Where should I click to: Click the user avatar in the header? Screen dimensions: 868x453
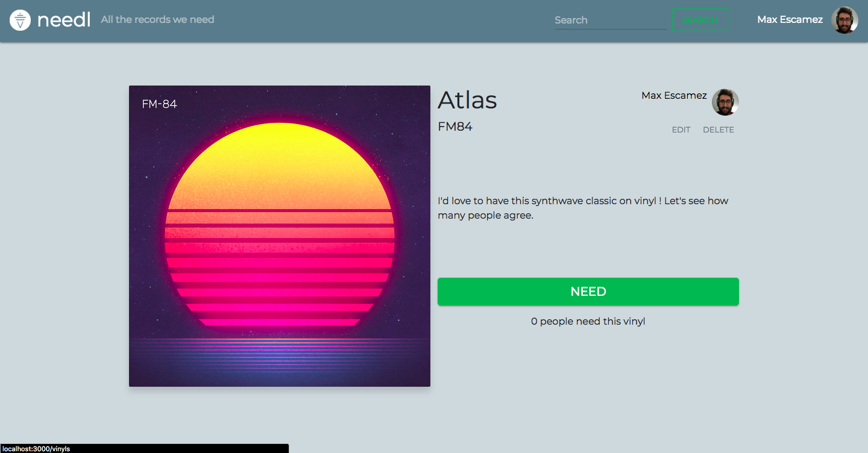pyautogui.click(x=844, y=20)
